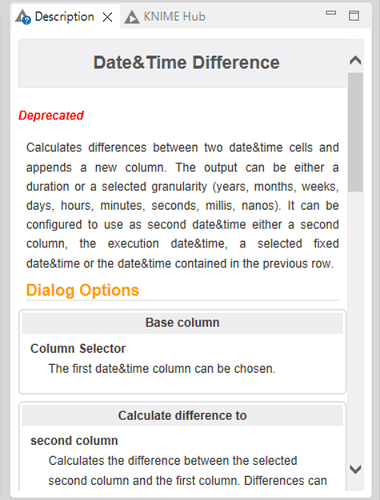Click the scrollbar down arrow
The image size is (380, 500).
pyautogui.click(x=355, y=469)
